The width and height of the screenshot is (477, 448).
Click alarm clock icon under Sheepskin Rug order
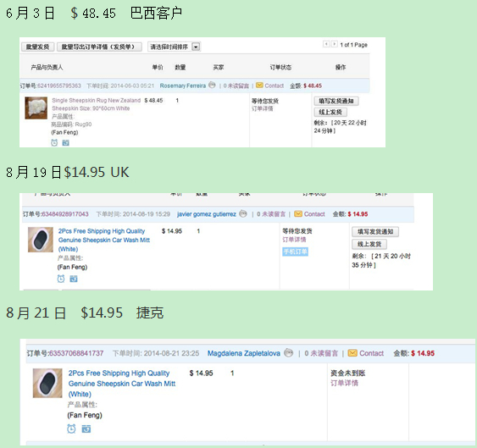(x=54, y=142)
